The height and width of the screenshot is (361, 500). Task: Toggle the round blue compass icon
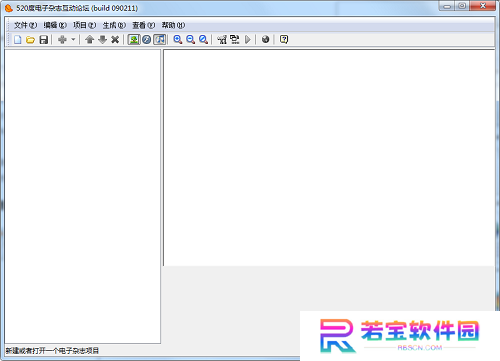point(146,40)
